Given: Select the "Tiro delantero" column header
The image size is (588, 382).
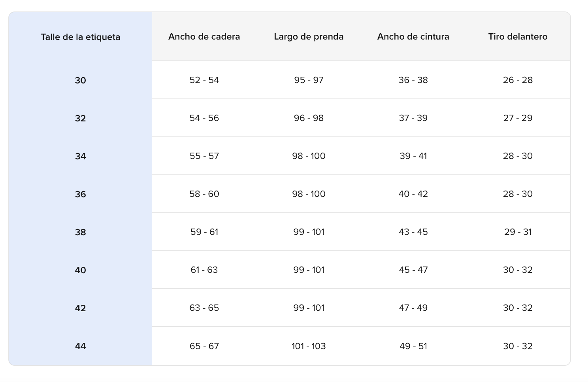Looking at the screenshot, I should (x=518, y=37).
